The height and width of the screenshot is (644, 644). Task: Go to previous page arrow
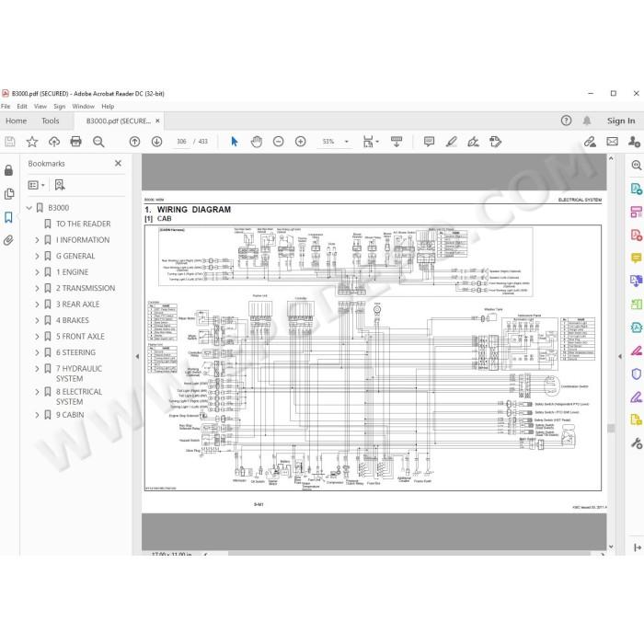(x=134, y=142)
